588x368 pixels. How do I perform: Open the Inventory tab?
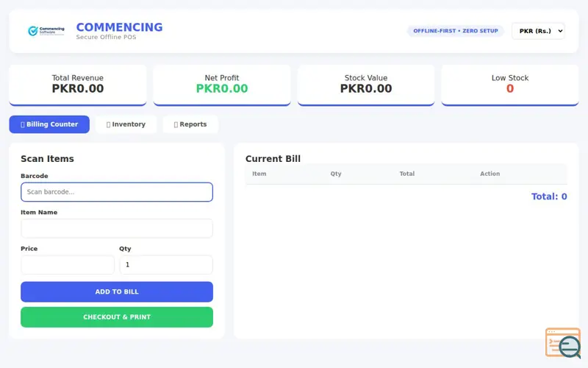[x=126, y=124]
